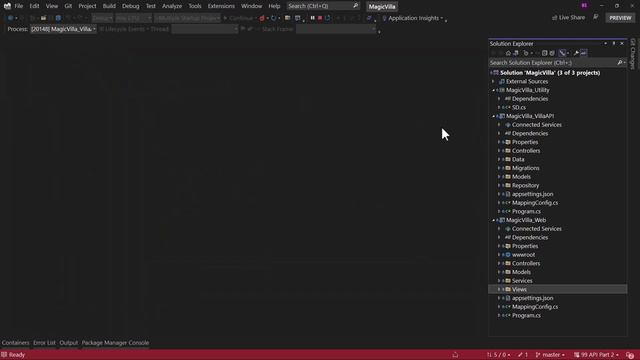Select MagicVilla_Web Connected Services node
This screenshot has width=640, height=360.
click(x=537, y=229)
